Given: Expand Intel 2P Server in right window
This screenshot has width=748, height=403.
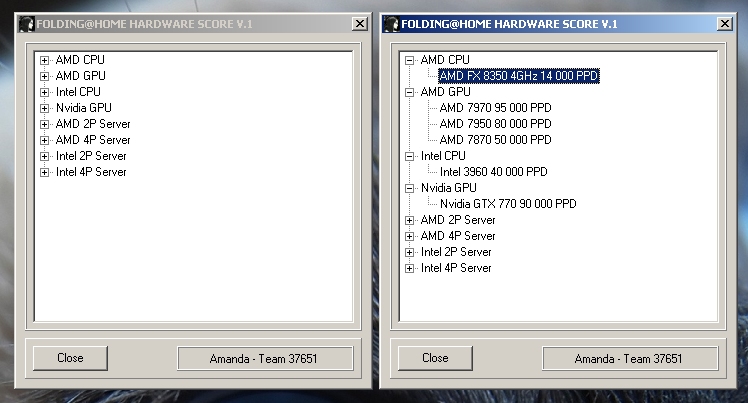Looking at the screenshot, I should (x=409, y=252).
